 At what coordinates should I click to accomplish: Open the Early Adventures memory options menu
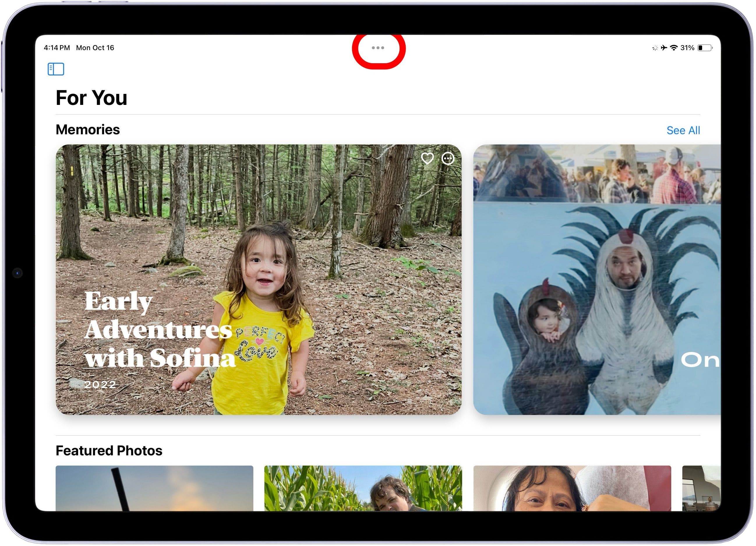[448, 158]
